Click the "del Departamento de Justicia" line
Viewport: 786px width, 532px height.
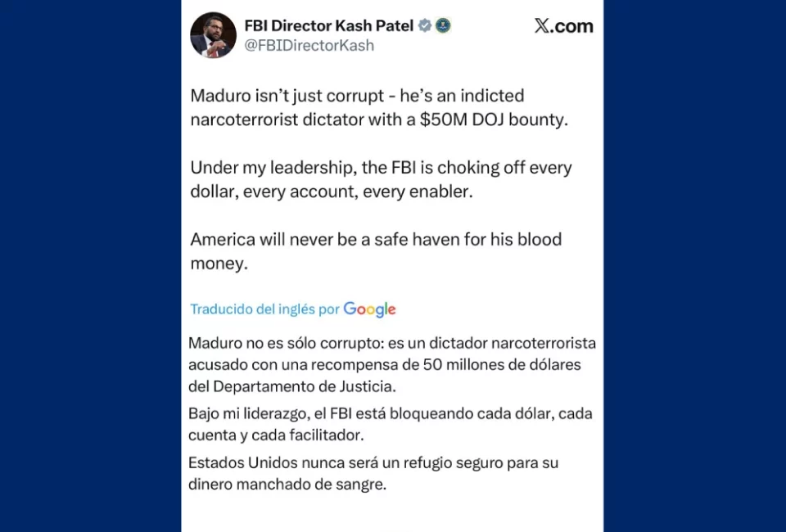[x=292, y=385]
